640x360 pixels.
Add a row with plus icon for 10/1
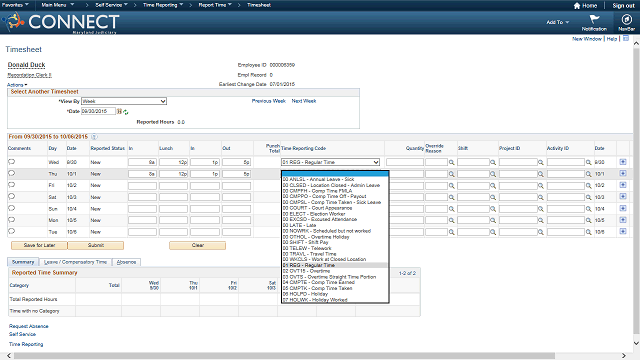(x=623, y=173)
